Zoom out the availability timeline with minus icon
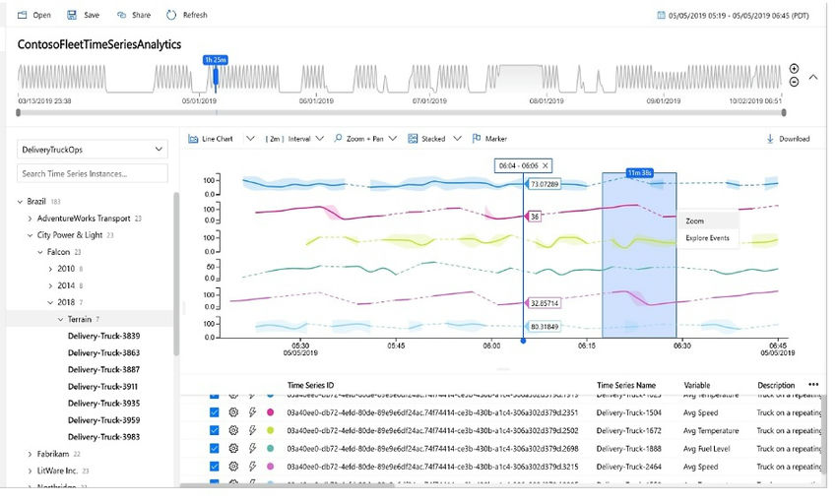The height and width of the screenshot is (504, 837). (x=794, y=82)
